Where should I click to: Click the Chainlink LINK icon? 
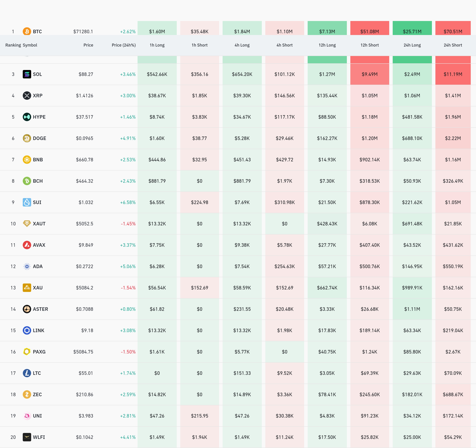point(27,330)
